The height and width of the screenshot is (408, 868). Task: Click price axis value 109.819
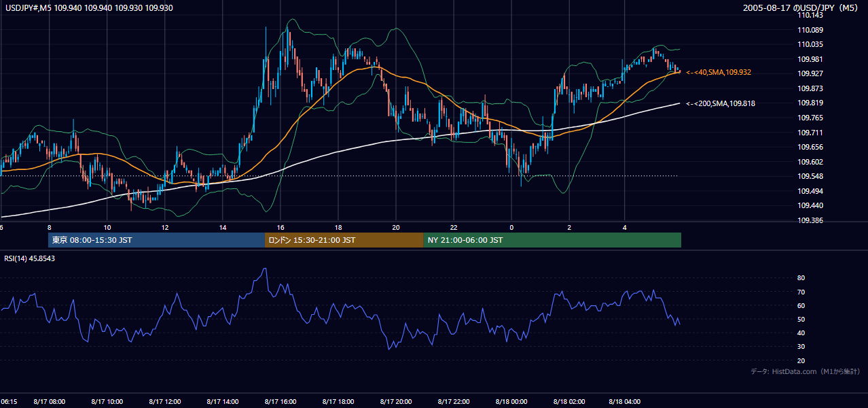click(x=811, y=103)
